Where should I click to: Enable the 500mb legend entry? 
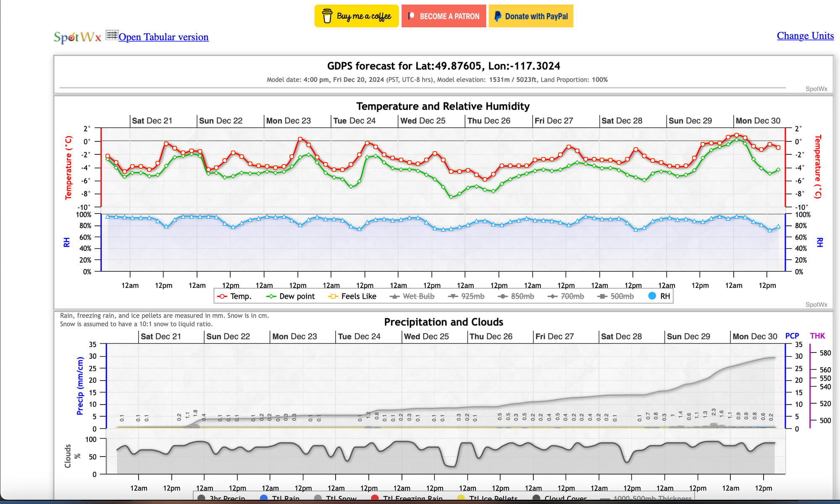click(x=622, y=296)
